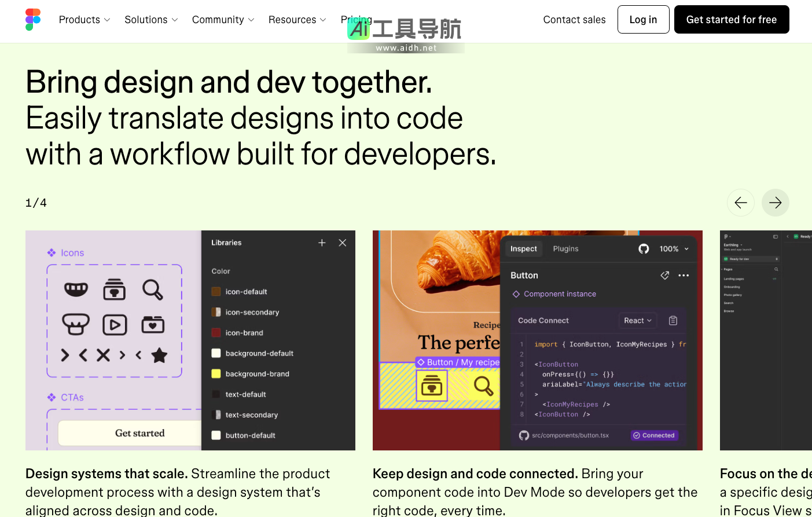Click Get started for free button

pyautogui.click(x=731, y=20)
